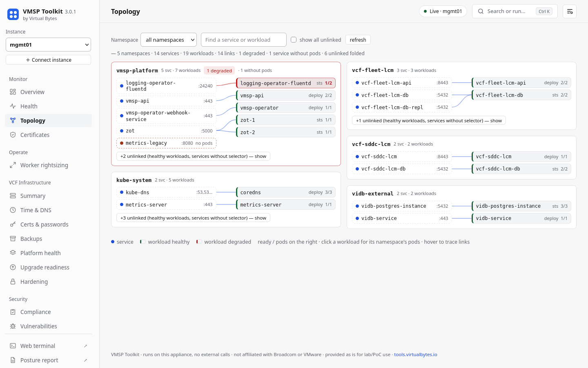Viewport: 588px width, 368px height.
Task: Show the +3 unlinked items in kube-system
Action: point(193,218)
